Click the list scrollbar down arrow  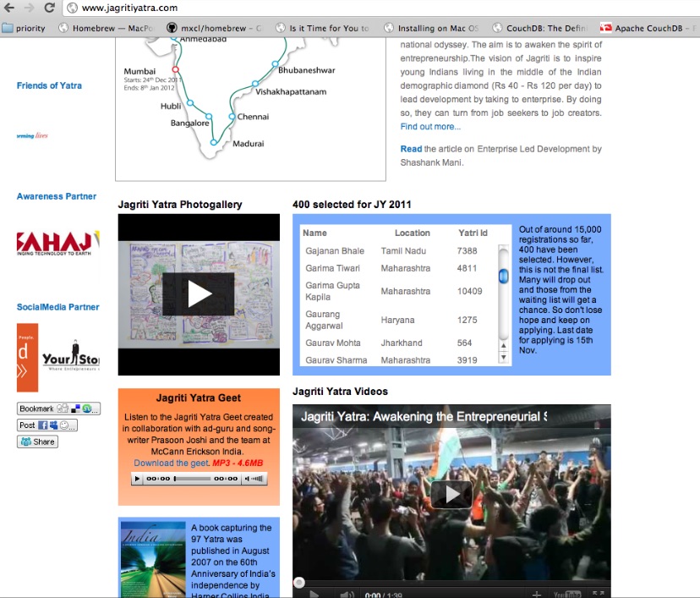pos(504,357)
